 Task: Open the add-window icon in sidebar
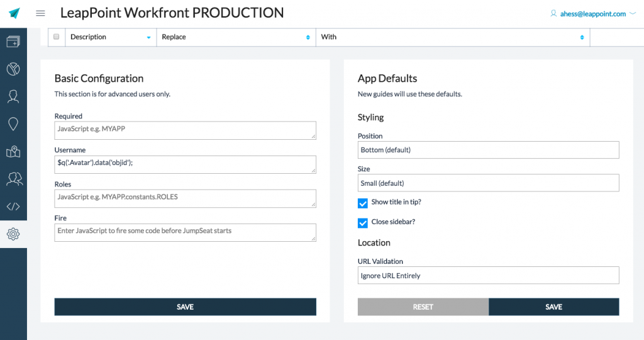tap(13, 42)
